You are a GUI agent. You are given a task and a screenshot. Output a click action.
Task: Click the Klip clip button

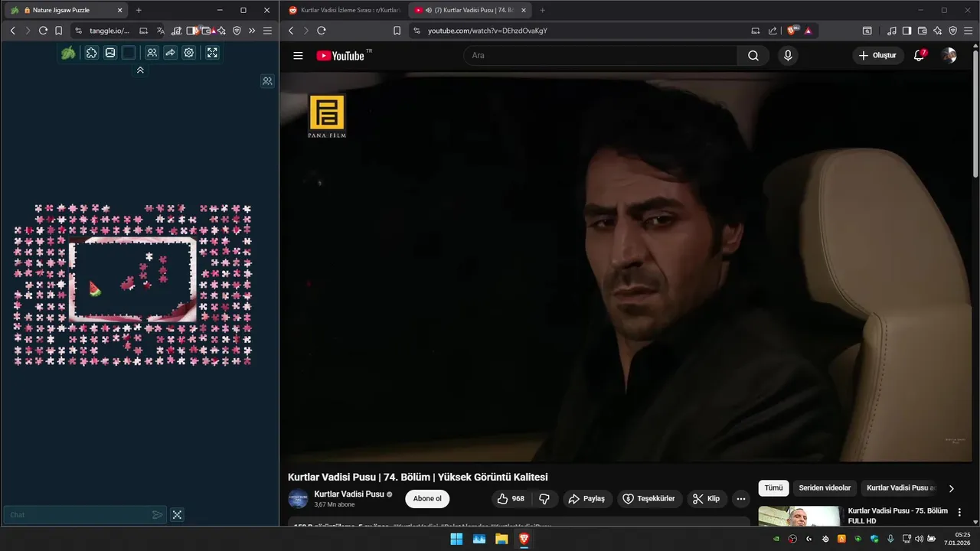(707, 499)
